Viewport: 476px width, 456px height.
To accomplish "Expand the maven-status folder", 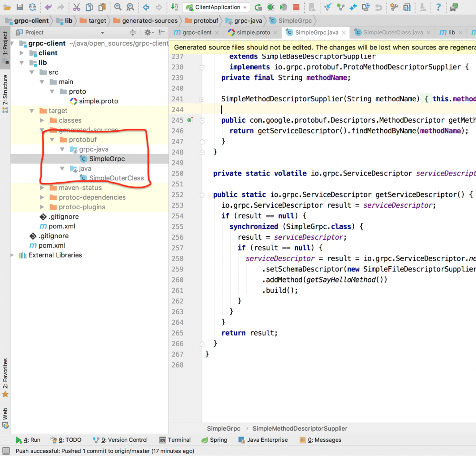I will point(42,188).
